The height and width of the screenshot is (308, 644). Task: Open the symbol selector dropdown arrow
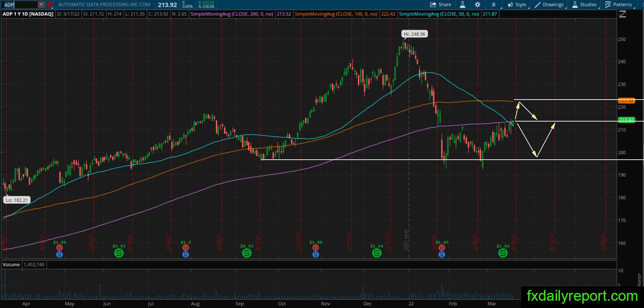(x=41, y=5)
